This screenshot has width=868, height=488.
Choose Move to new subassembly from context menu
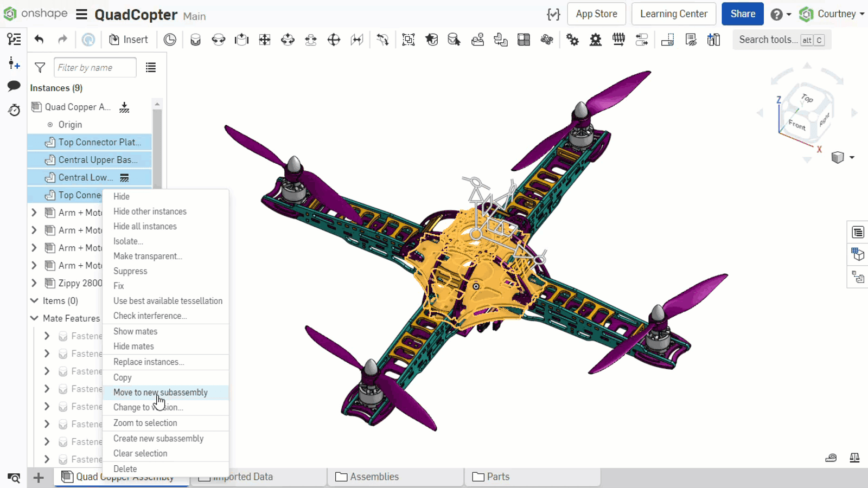click(x=161, y=392)
